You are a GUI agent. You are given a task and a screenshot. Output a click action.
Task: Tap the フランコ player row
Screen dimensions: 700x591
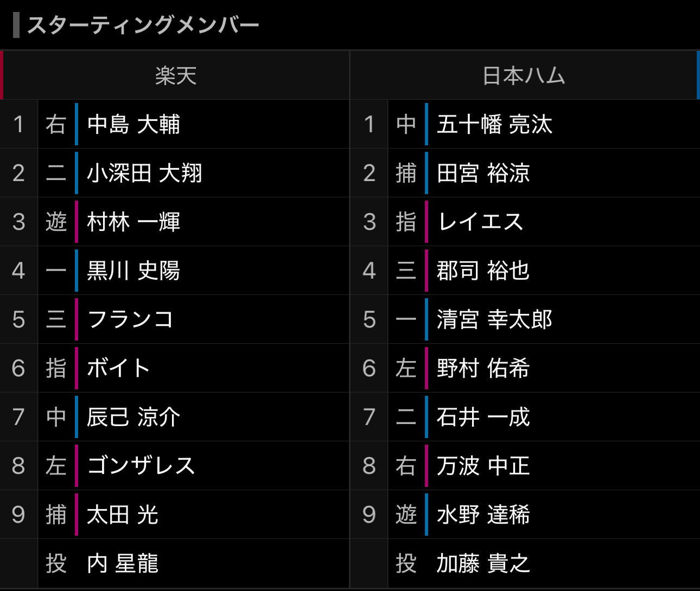point(175,319)
